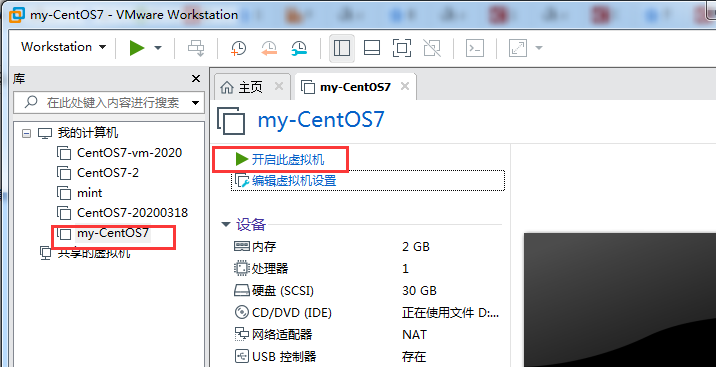Click the my-CentOS7 large title icon
Image resolution: width=716 pixels, height=367 pixels.
231,120
